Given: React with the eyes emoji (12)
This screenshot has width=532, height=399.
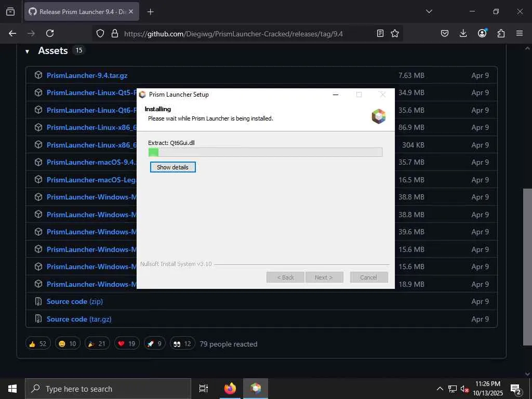Looking at the screenshot, I should pos(182,343).
